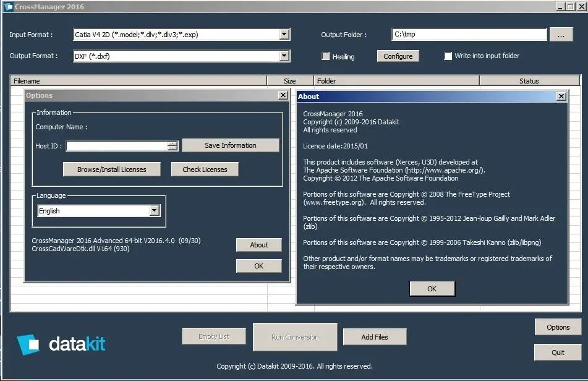Close the About dialog
The image size is (588, 381).
click(561, 96)
